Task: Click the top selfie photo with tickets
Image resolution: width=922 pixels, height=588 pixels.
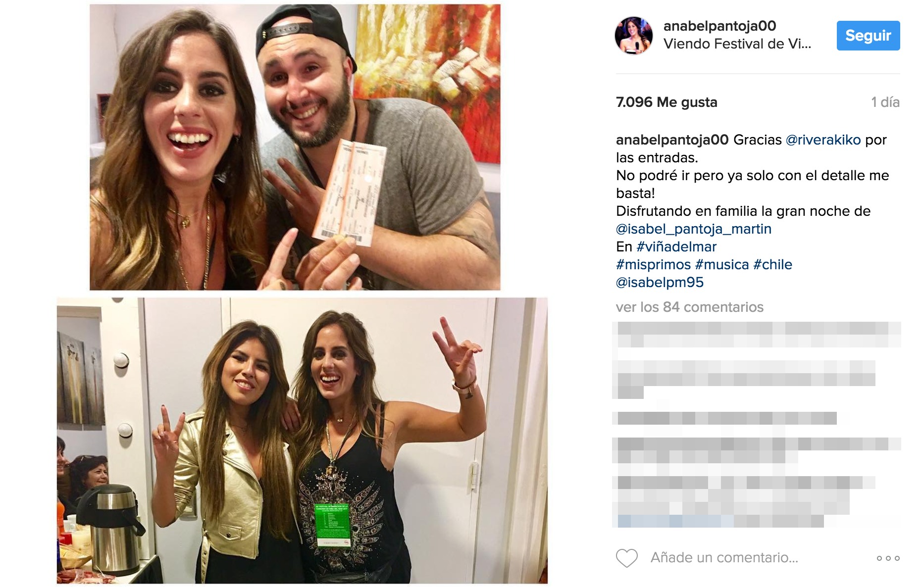Action: [295, 147]
